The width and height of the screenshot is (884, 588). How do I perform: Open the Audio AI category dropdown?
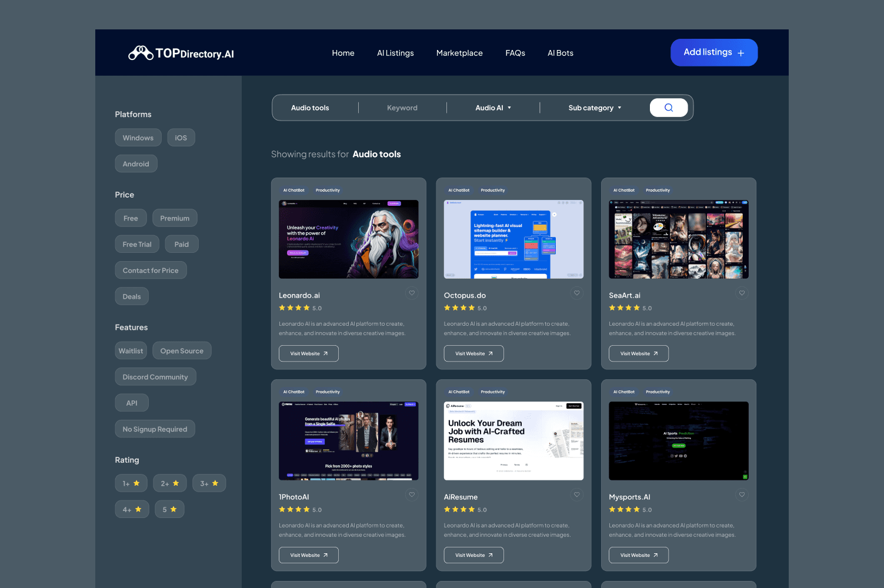(493, 108)
